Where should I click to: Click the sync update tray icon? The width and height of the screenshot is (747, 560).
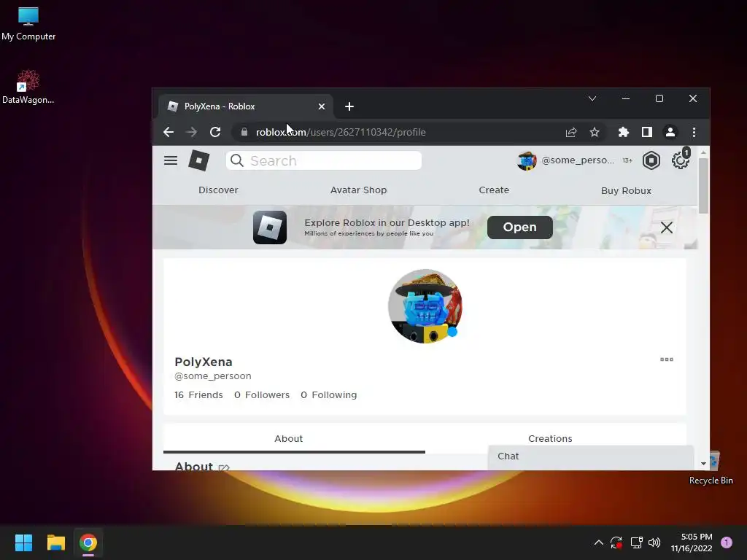[616, 542]
